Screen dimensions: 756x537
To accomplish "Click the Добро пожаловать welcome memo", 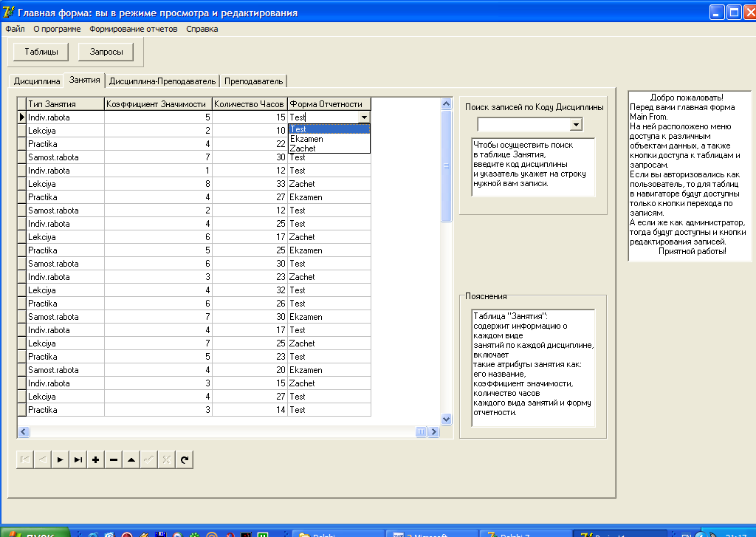I will coord(690,176).
